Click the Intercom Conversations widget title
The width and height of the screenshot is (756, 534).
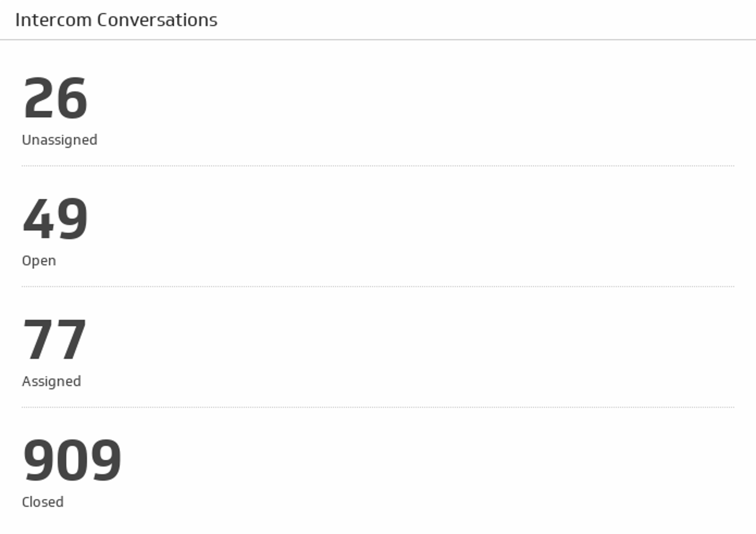click(116, 20)
